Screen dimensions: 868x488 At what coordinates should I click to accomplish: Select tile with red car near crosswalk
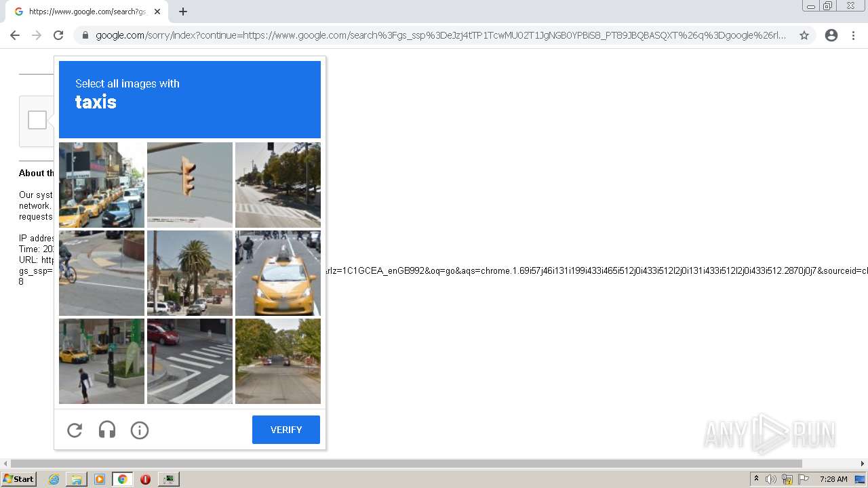(190, 361)
